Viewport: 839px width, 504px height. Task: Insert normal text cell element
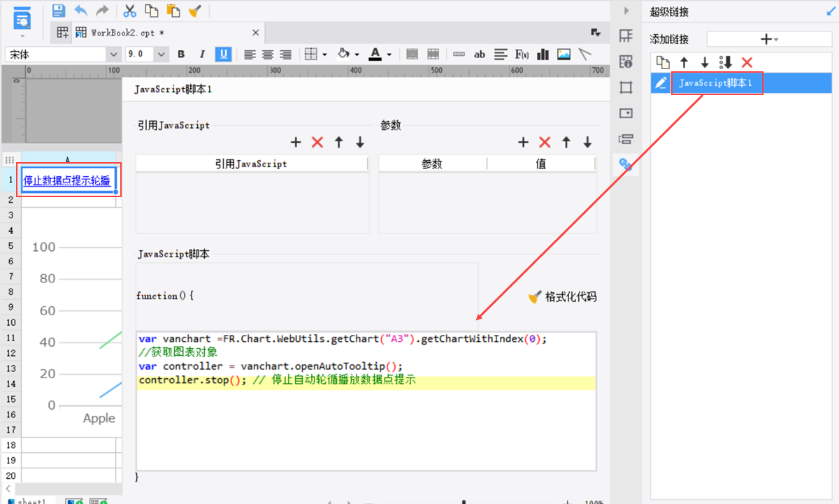point(459,54)
